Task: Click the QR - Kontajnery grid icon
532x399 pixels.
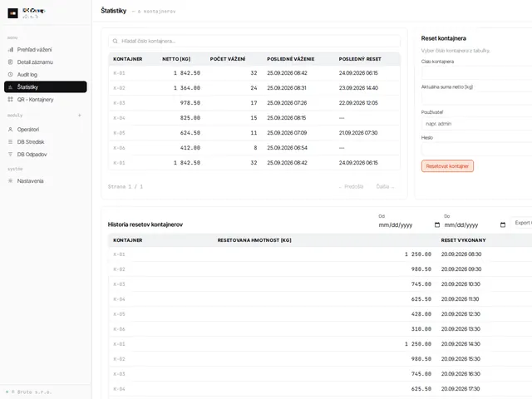Action: tap(10, 100)
